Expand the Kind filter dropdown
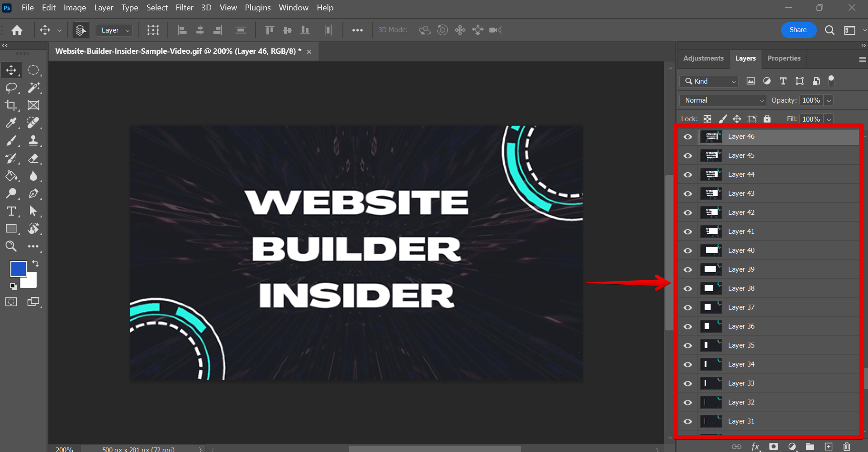The width and height of the screenshot is (868, 452). point(709,81)
